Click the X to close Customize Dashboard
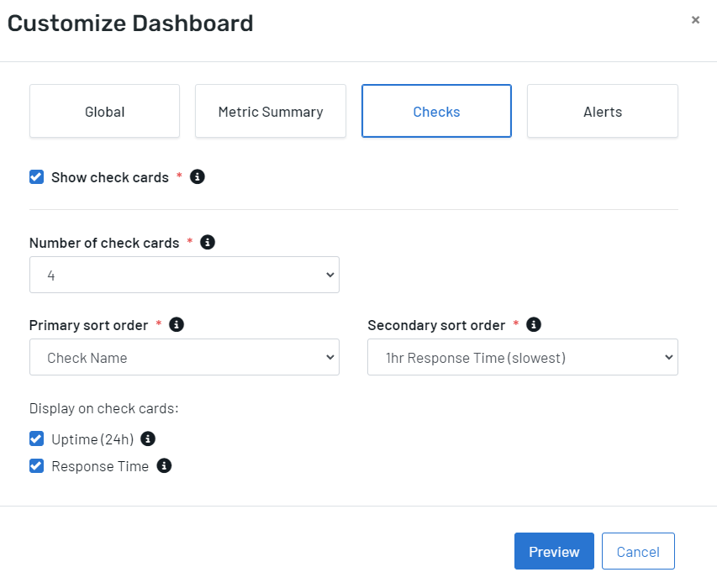The width and height of the screenshot is (717, 588). (695, 19)
